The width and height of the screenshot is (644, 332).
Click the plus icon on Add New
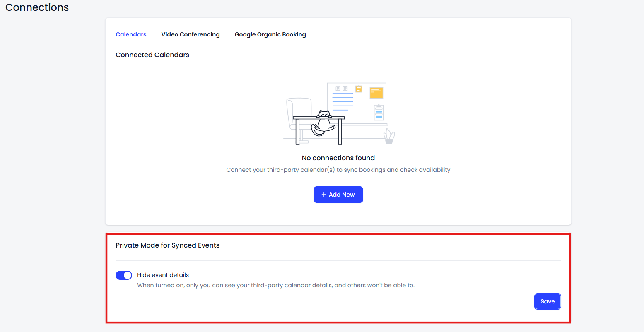tap(324, 195)
